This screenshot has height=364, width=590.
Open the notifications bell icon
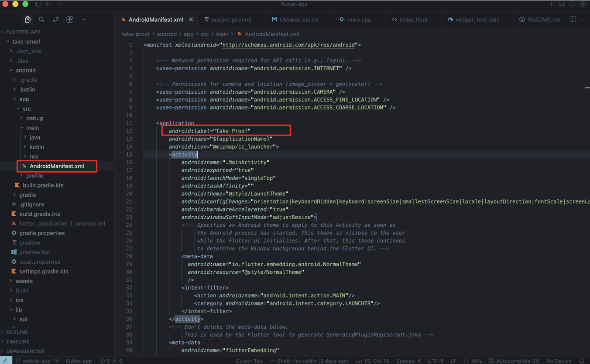pyautogui.click(x=581, y=361)
